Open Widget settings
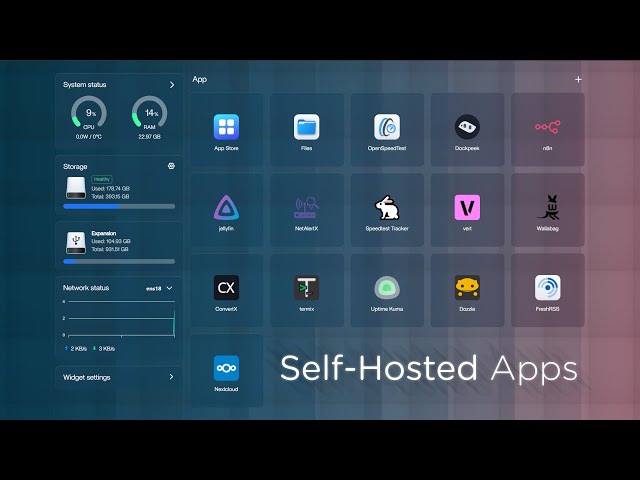 tap(119, 377)
